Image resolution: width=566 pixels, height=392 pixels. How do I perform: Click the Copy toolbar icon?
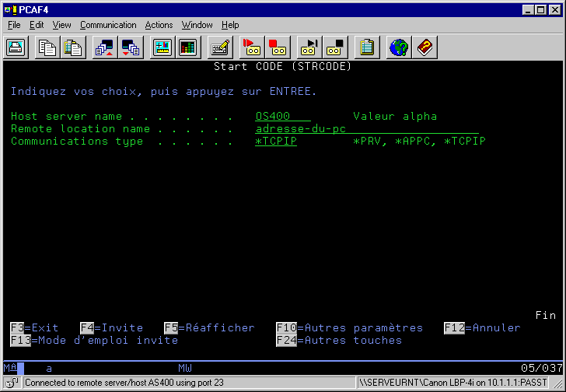coord(48,47)
